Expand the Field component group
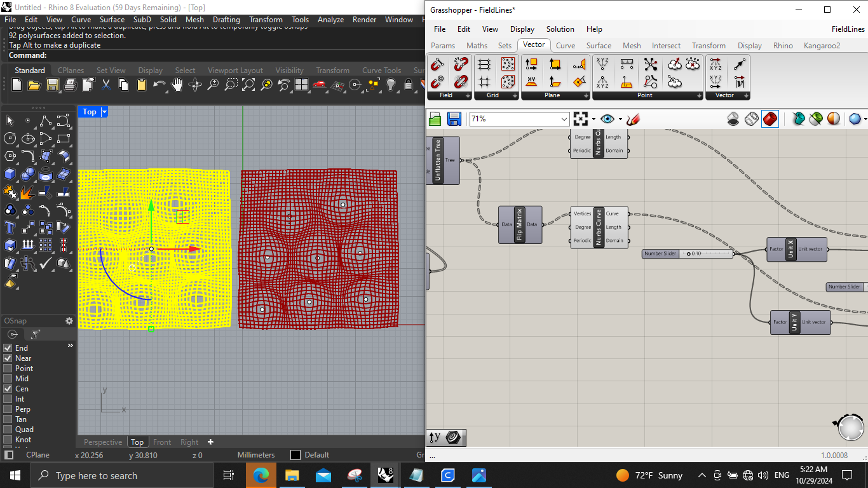Screen dimensions: 868x488 tap(469, 95)
